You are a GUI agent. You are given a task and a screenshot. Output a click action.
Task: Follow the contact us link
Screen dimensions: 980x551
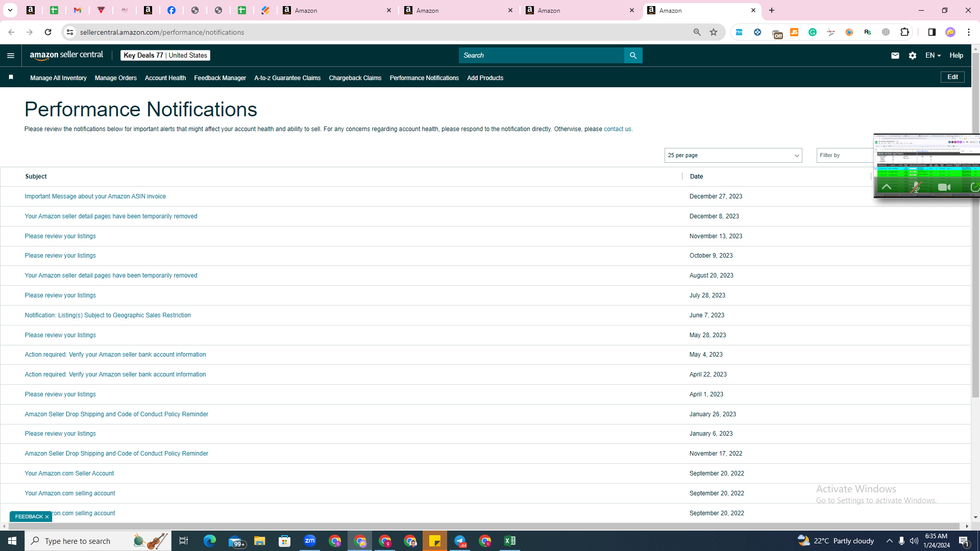click(x=617, y=129)
